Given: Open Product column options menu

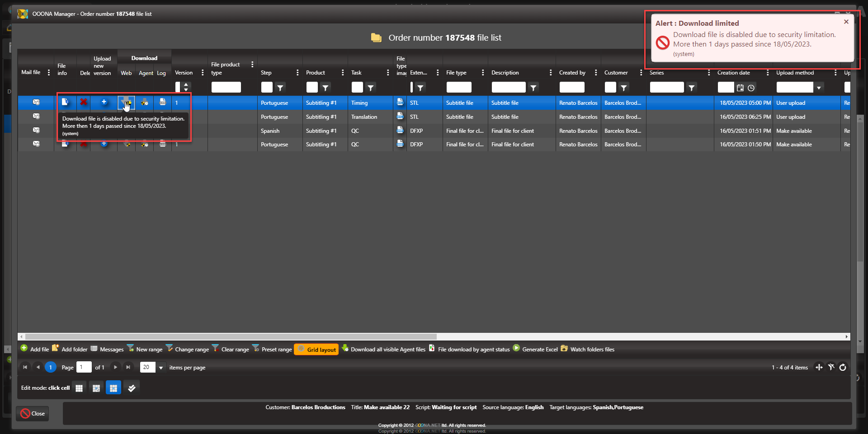Looking at the screenshot, I should (343, 73).
